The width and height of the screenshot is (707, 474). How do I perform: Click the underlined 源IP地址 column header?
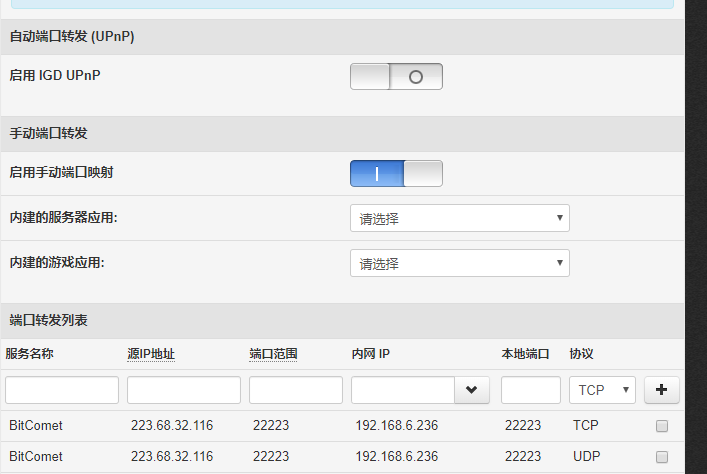[151, 354]
